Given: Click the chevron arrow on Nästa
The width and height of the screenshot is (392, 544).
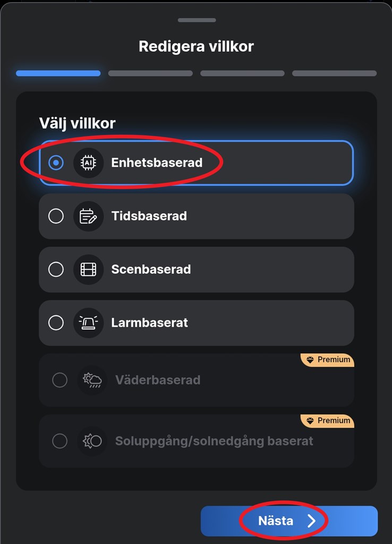Looking at the screenshot, I should tap(312, 521).
